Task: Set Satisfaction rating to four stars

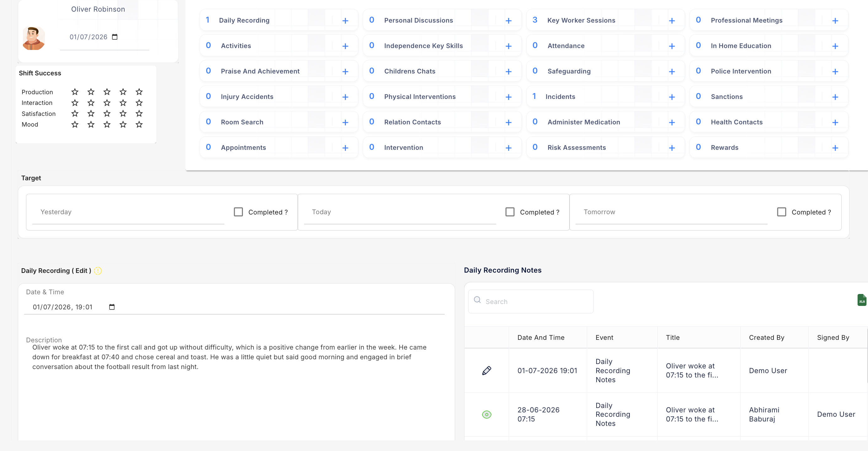Action: (123, 114)
